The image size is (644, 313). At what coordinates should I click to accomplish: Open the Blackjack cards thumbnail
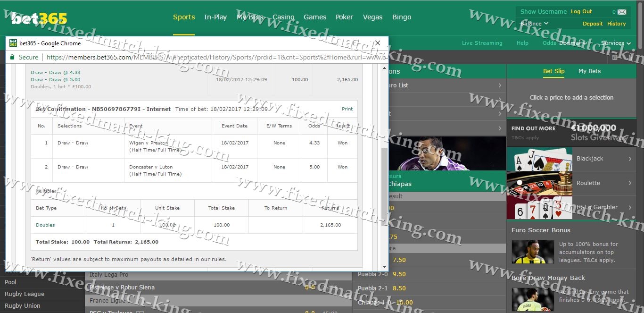(x=539, y=159)
